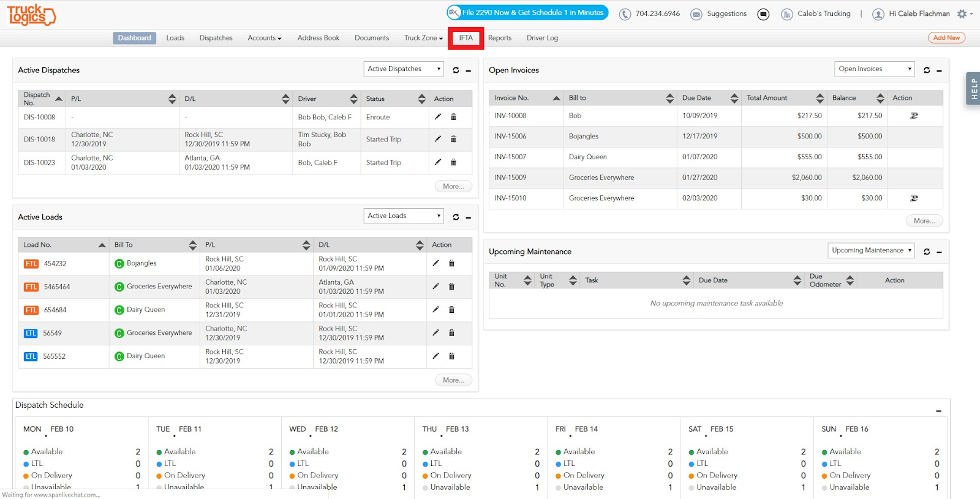Sort invoices by Total Amount column
Viewport: 980px width, 499px height.
click(x=783, y=98)
